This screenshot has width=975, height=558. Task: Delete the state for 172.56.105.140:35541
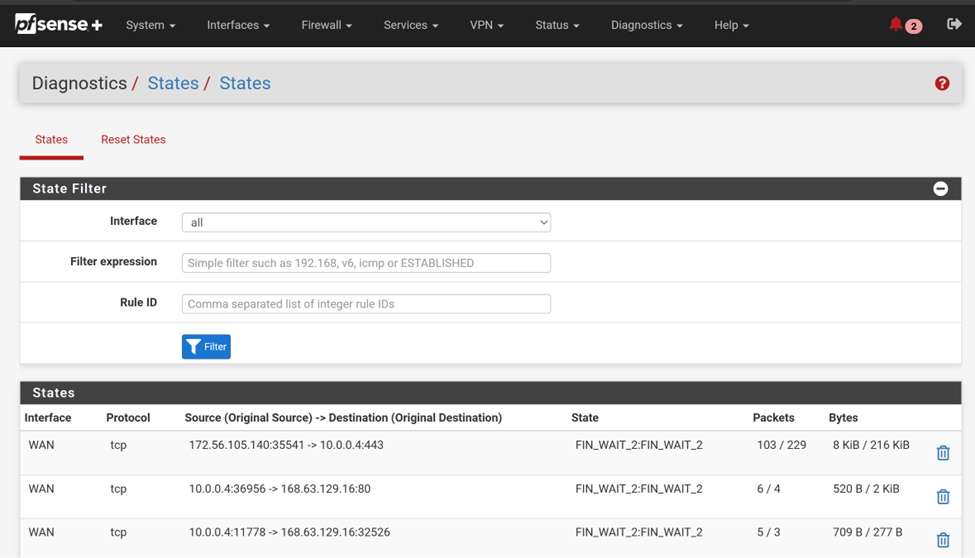pos(943,453)
